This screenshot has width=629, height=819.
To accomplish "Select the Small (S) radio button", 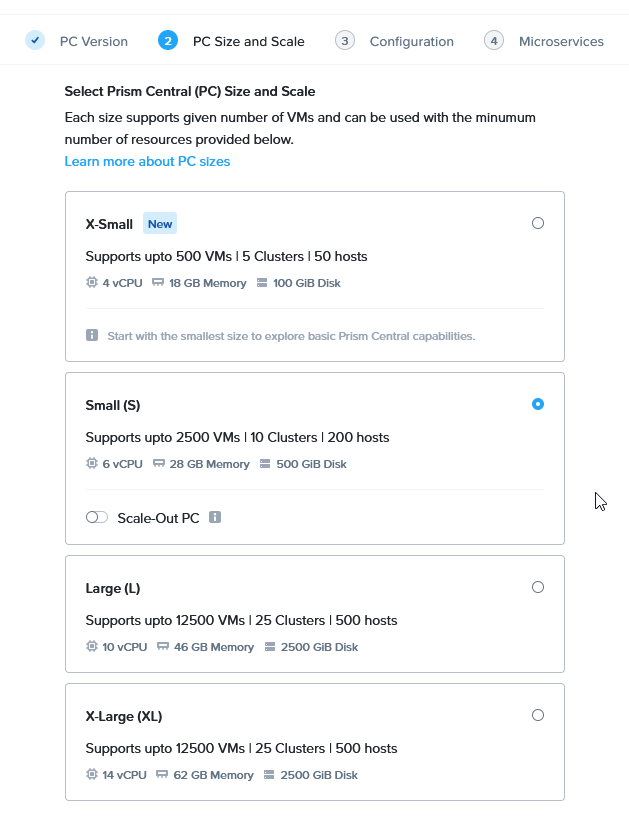I will pos(538,405).
